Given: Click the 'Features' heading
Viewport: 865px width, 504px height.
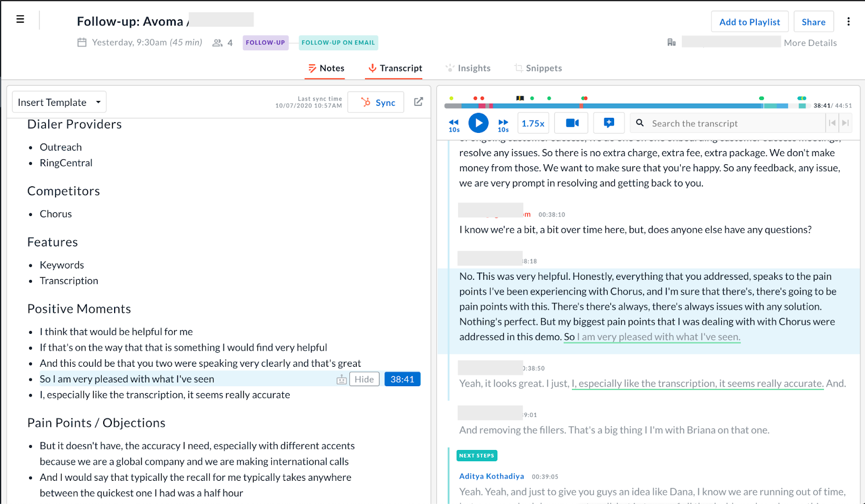Looking at the screenshot, I should coord(52,242).
